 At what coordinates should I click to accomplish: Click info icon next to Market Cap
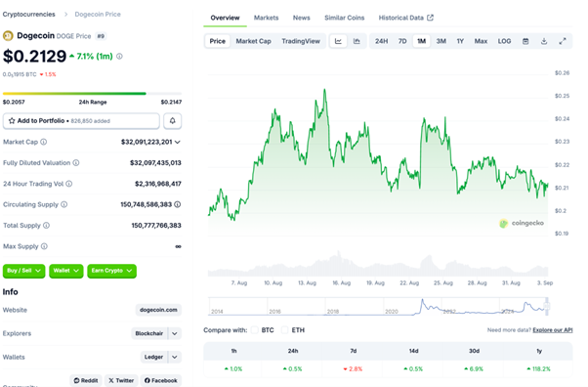44,142
